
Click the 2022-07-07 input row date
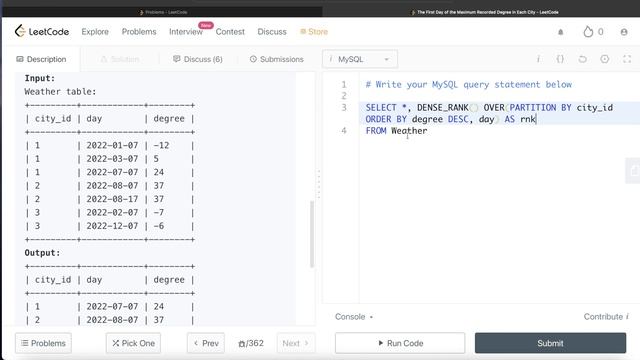click(x=112, y=172)
